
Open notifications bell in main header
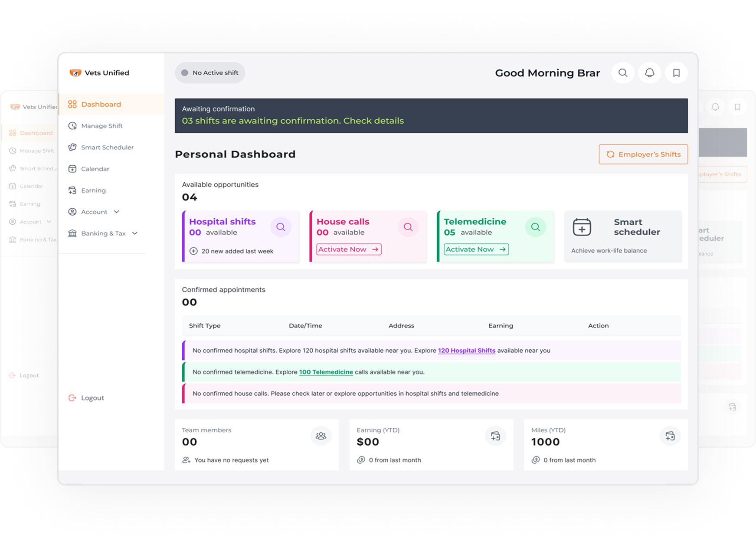[x=649, y=73]
